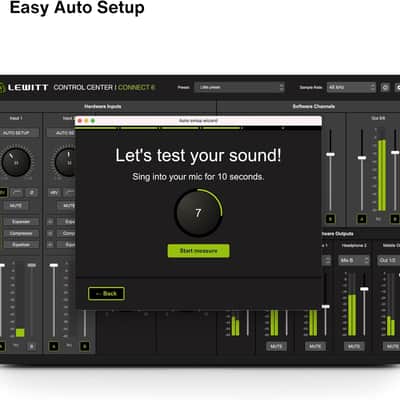Click the green zoom button on the wizard
The height and width of the screenshot is (400, 400).
(93, 121)
